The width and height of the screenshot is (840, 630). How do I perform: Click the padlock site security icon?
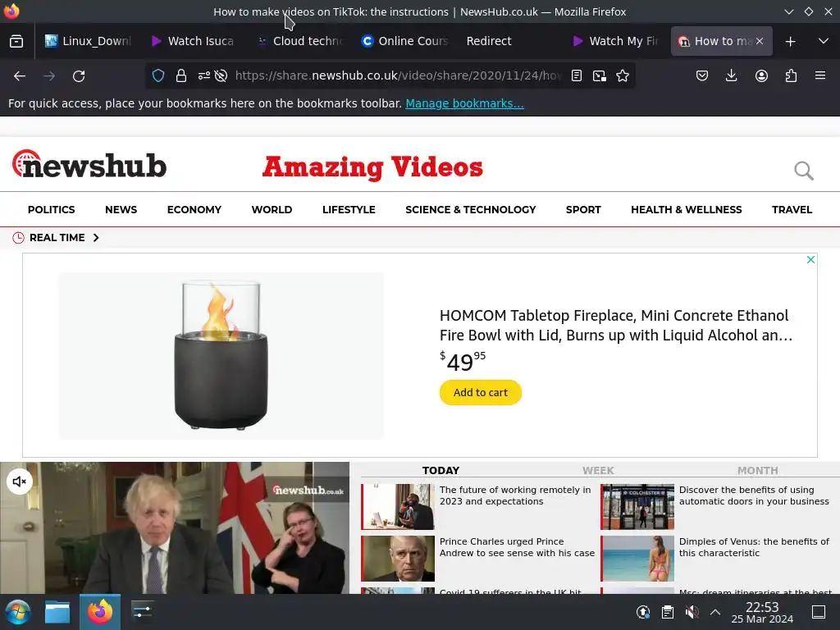coord(181,76)
